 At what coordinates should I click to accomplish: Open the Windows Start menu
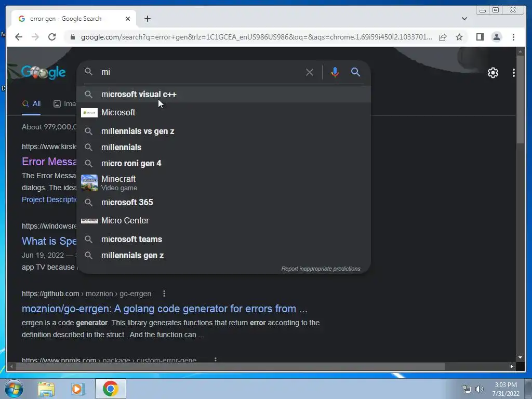click(x=14, y=389)
